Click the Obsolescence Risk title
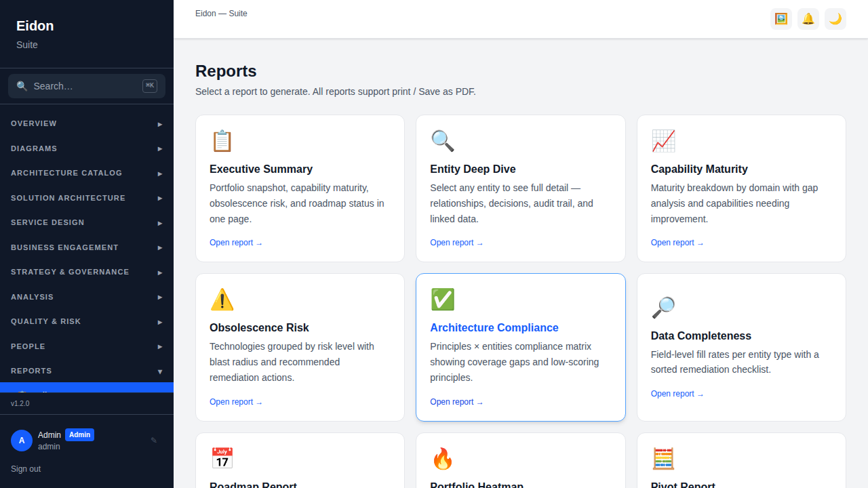Screen dimensions: 868x488 [x=259, y=327]
